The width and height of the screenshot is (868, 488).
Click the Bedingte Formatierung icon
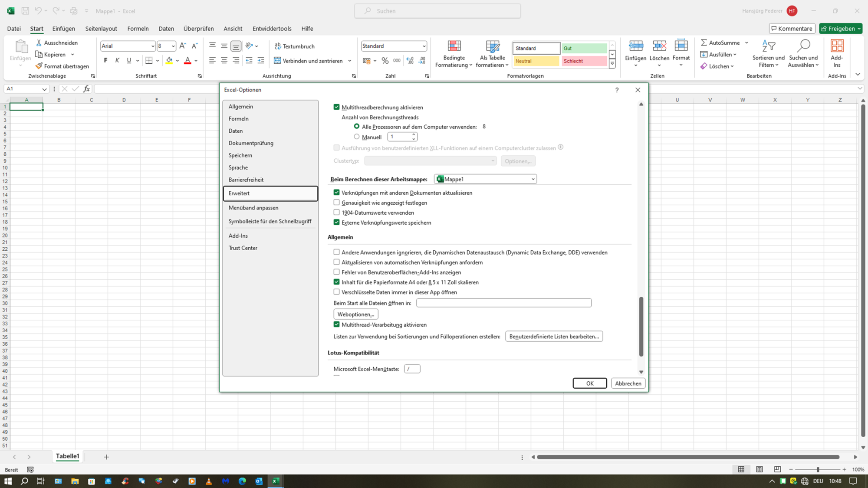(454, 46)
